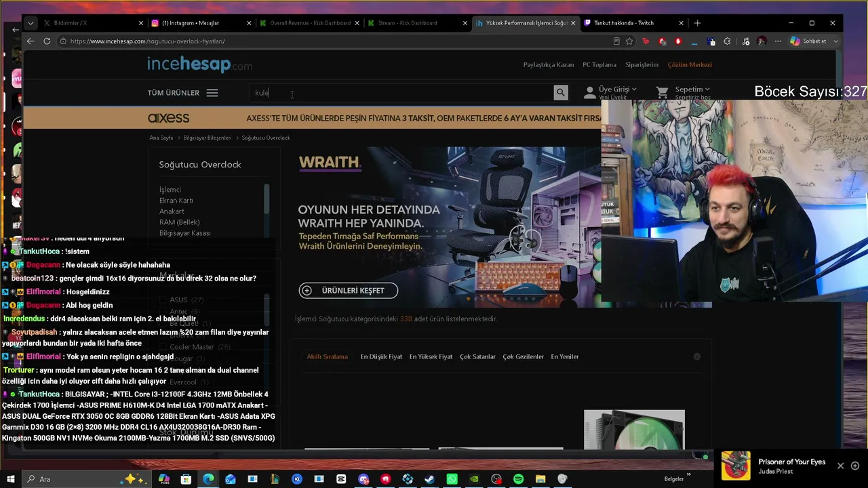
Task: Sort by En Düşük Fiyat
Action: click(x=381, y=357)
